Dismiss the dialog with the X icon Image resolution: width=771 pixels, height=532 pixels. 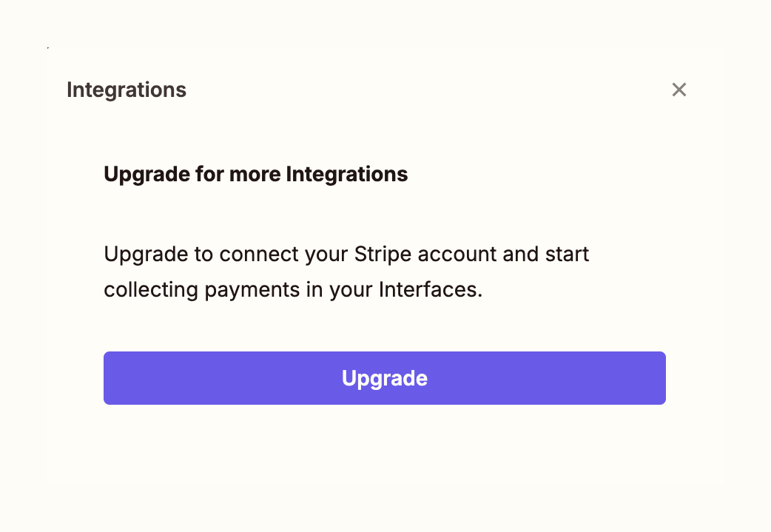coord(679,90)
